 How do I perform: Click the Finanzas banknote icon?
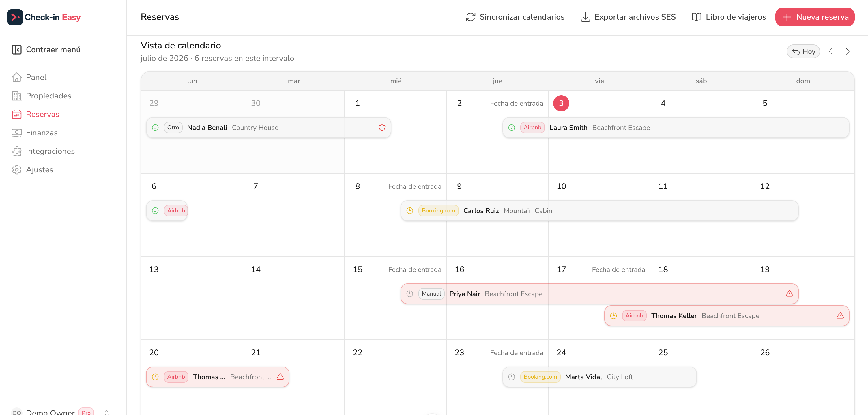point(16,133)
